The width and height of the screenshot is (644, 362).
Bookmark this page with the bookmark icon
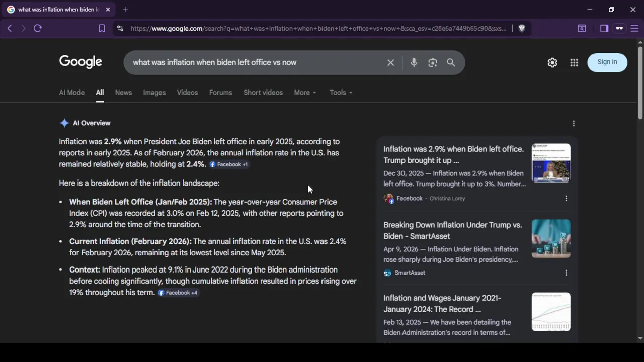click(102, 28)
